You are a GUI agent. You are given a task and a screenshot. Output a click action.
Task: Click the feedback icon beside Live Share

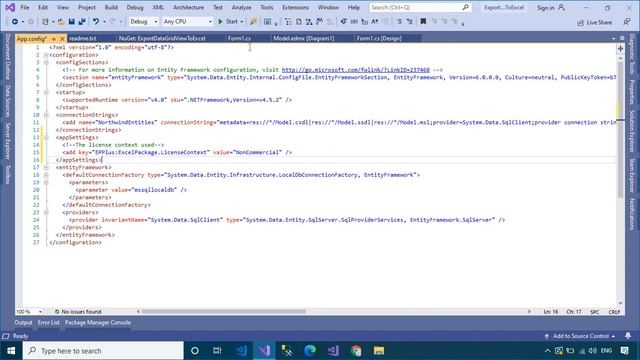click(627, 22)
